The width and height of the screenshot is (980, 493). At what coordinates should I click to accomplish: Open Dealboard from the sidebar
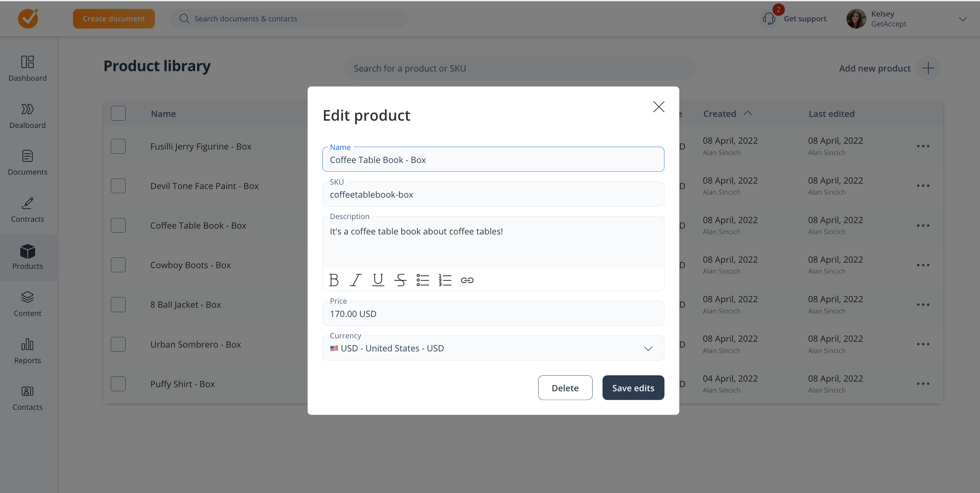click(28, 116)
